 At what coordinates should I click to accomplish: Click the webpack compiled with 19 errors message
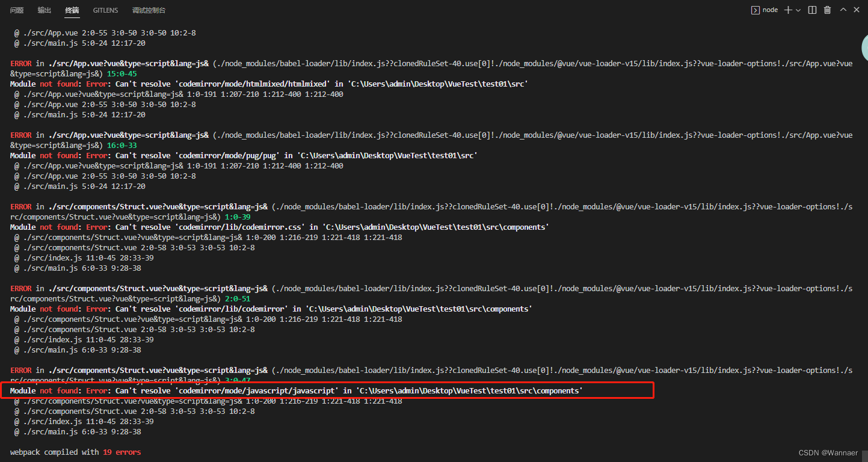click(74, 452)
